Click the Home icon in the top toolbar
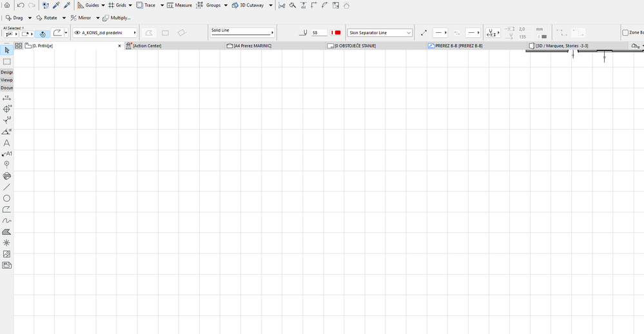 (7, 5)
